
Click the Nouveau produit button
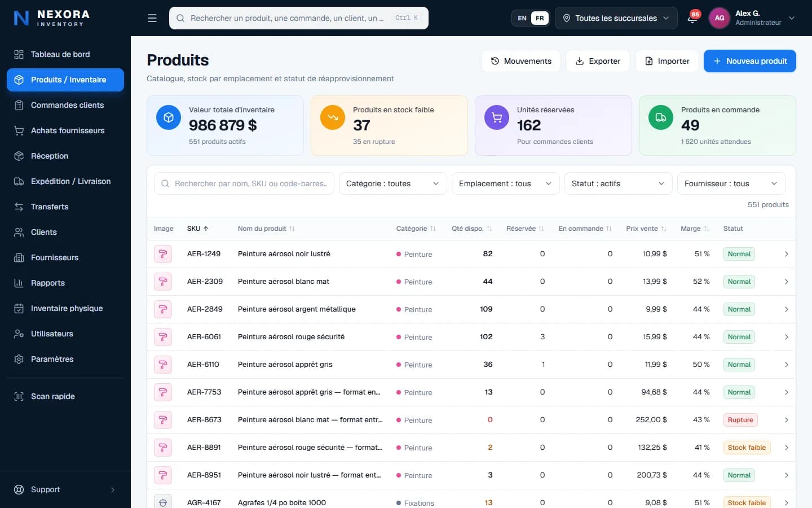click(749, 61)
